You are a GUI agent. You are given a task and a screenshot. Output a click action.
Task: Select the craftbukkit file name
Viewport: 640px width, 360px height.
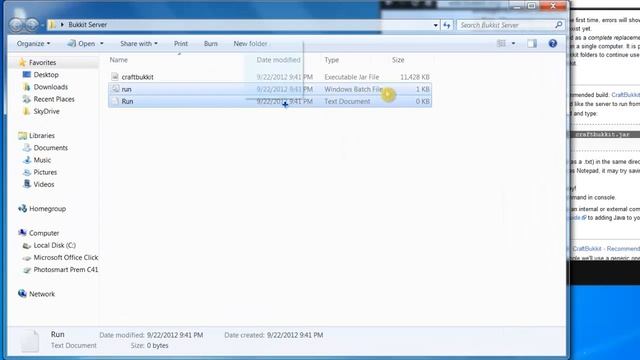(138, 77)
